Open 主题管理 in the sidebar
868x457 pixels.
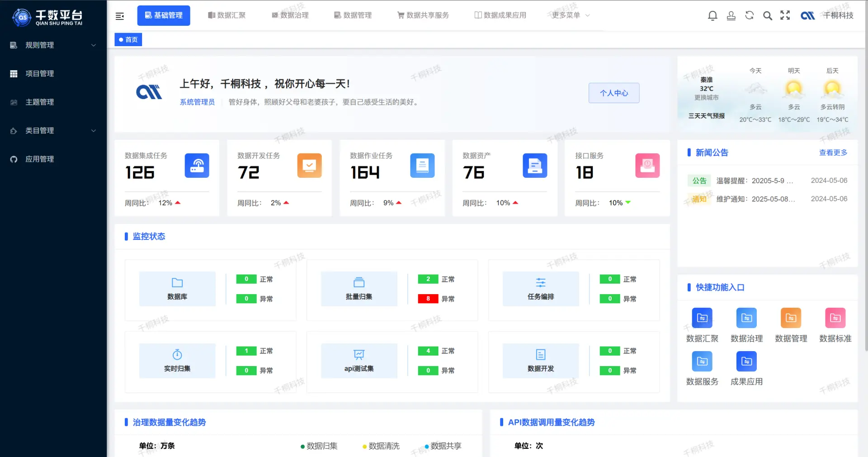click(x=53, y=102)
